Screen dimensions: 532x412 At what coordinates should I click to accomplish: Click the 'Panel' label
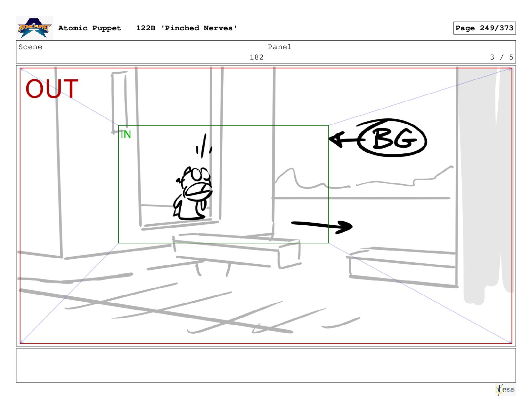279,47
